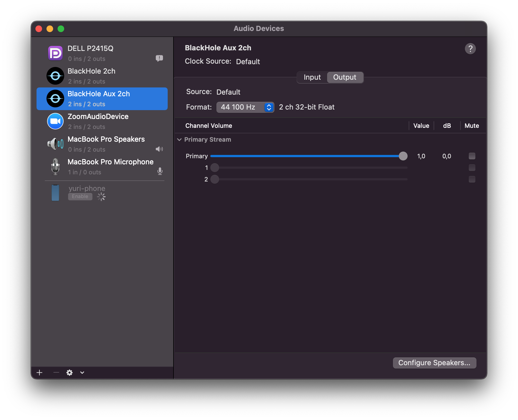The image size is (518, 420).
Task: Click the Source Default value
Action: pyautogui.click(x=228, y=92)
